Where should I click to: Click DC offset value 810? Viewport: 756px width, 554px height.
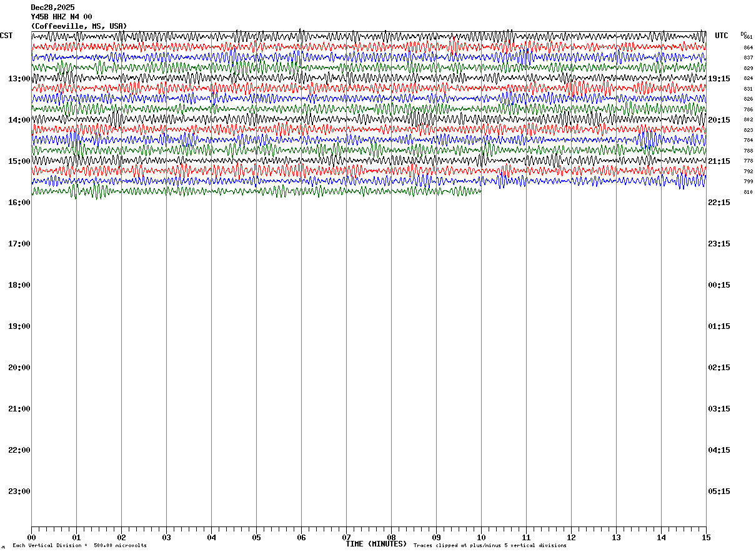[x=749, y=192]
